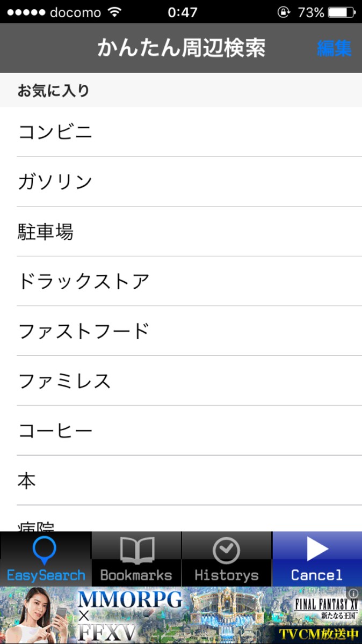This screenshot has height=644, width=362.
Task: Open the Historys clock icon
Action: (226, 551)
